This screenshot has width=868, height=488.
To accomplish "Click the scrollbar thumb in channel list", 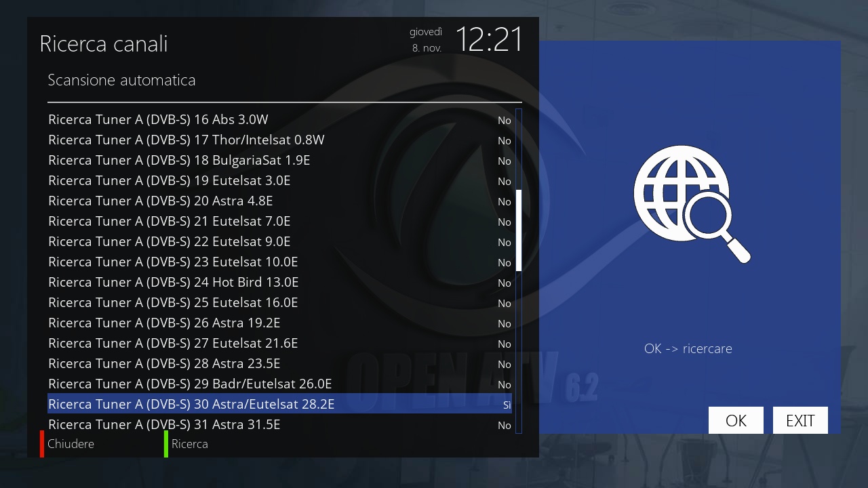I will (519, 230).
